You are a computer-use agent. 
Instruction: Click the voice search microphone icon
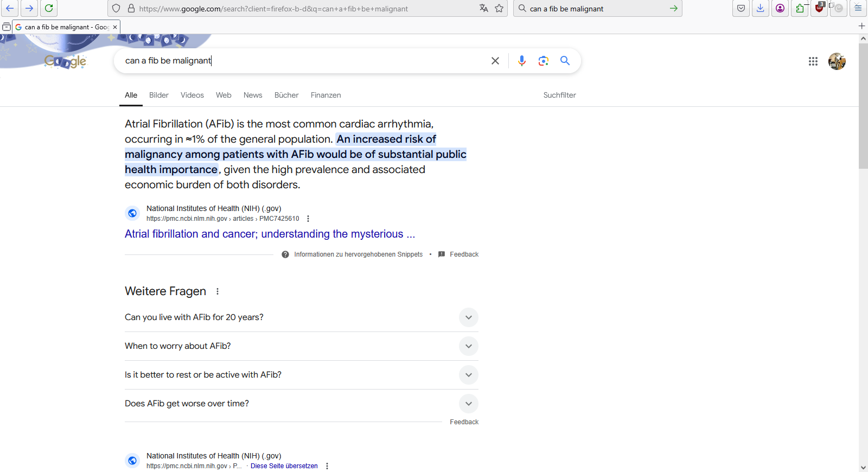[x=521, y=61]
